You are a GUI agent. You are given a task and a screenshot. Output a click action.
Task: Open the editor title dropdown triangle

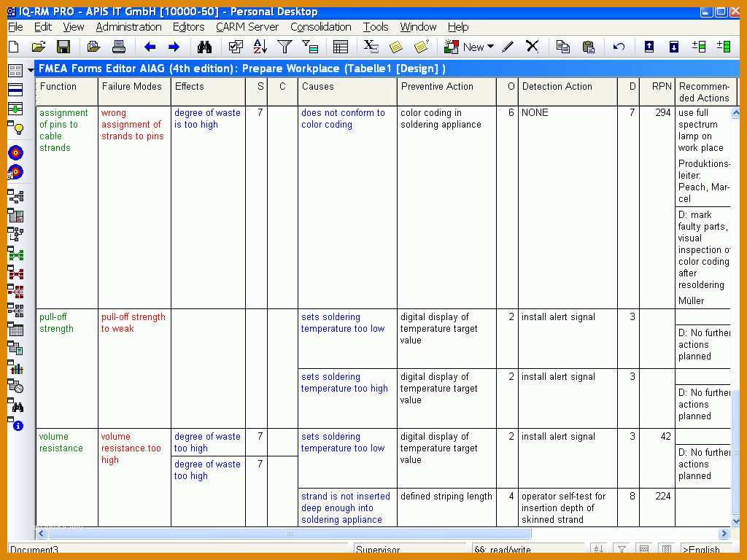point(31,70)
